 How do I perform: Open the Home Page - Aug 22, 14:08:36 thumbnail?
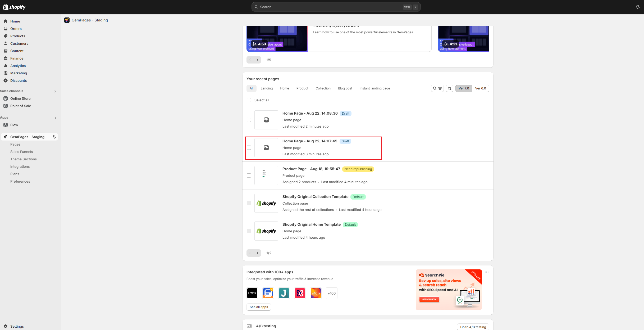point(266,120)
